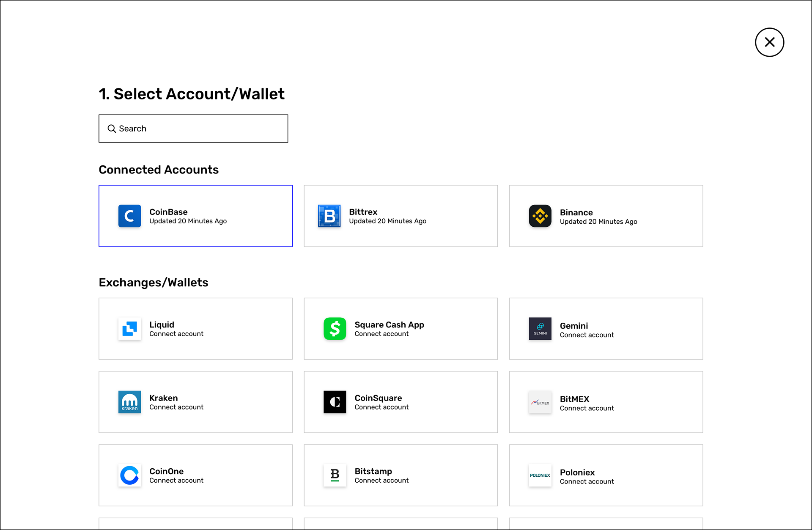
Task: Click the CoinSquare logo icon
Action: point(335,402)
